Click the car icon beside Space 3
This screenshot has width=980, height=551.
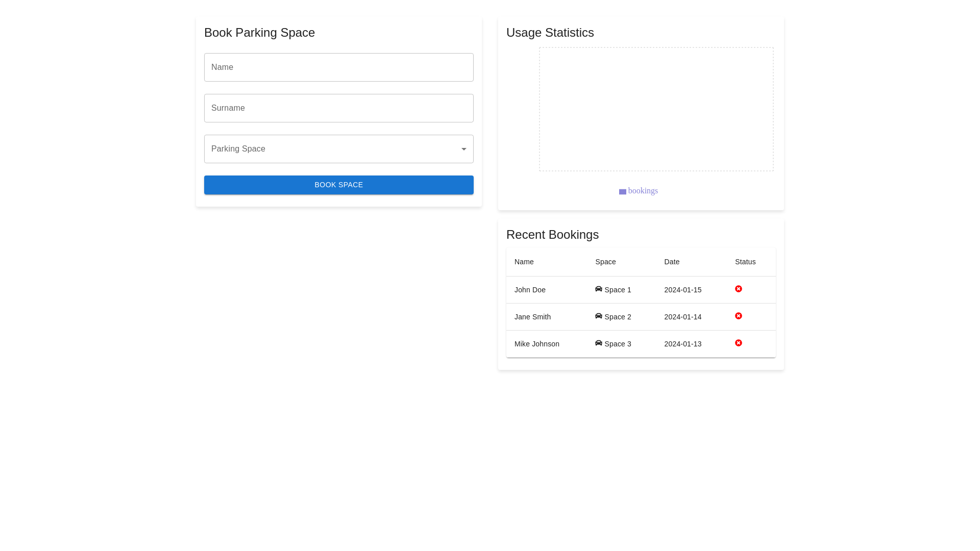[x=598, y=343]
